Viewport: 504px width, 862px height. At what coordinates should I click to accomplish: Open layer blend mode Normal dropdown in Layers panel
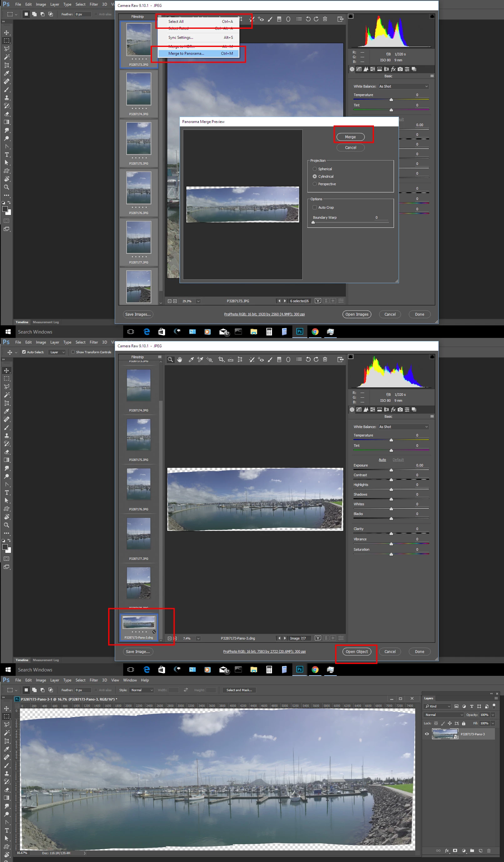pyautogui.click(x=444, y=715)
